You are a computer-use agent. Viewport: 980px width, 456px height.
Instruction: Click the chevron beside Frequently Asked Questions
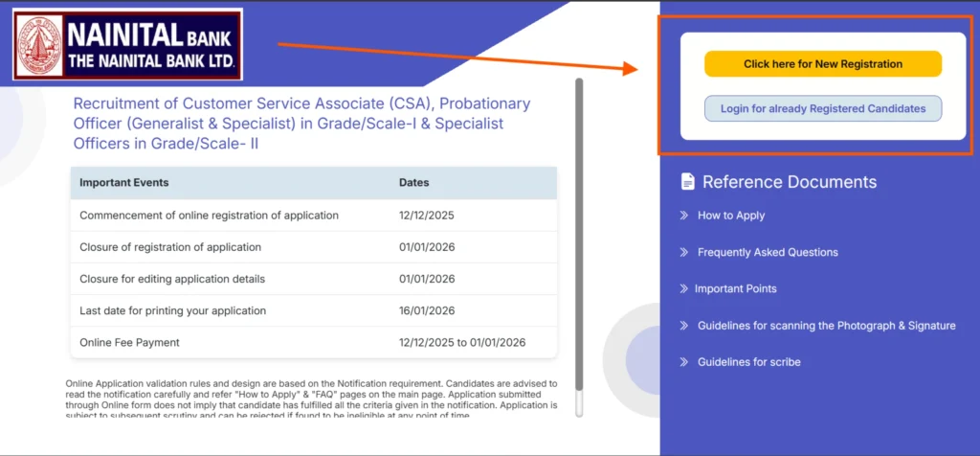pyautogui.click(x=683, y=252)
